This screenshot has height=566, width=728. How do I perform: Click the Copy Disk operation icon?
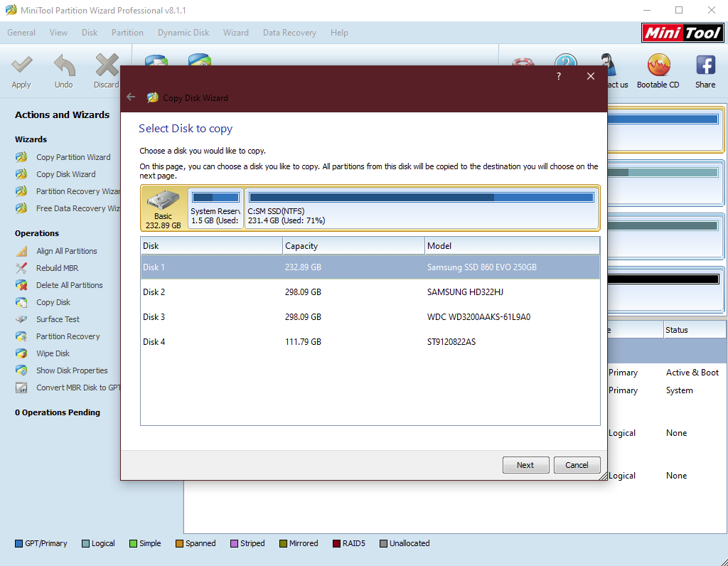click(21, 302)
